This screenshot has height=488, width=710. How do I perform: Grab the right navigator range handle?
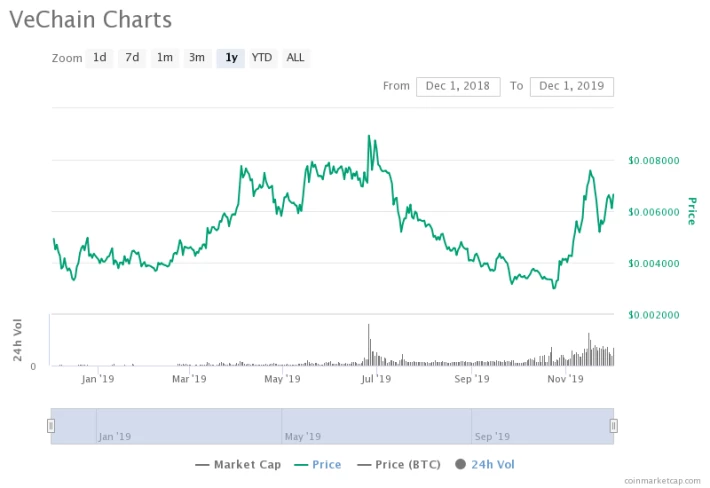(614, 426)
